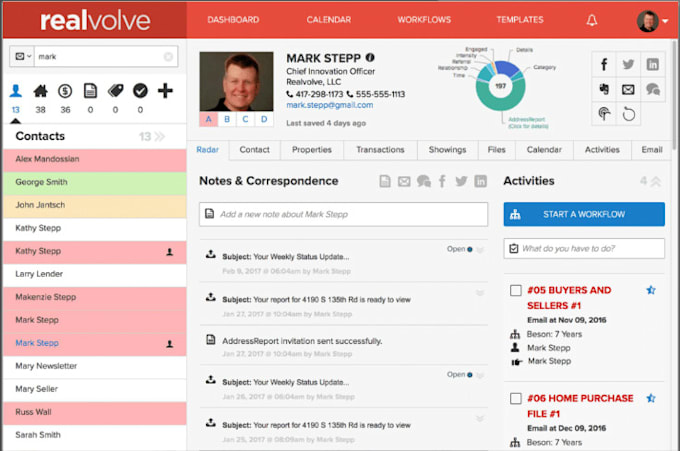Add a note via Notes header document icon
Image resolution: width=680 pixels, height=451 pixels.
point(385,181)
